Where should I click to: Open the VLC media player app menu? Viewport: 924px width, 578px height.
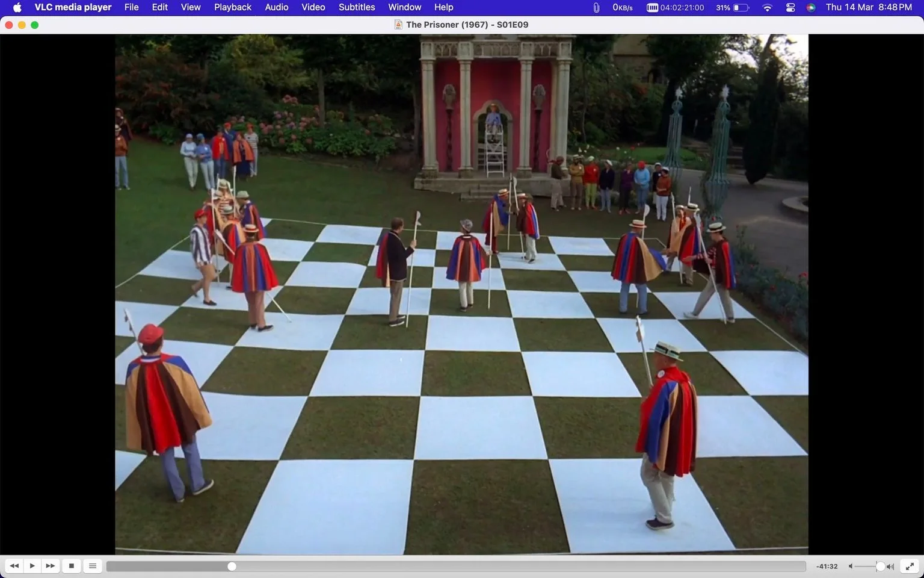coord(73,7)
